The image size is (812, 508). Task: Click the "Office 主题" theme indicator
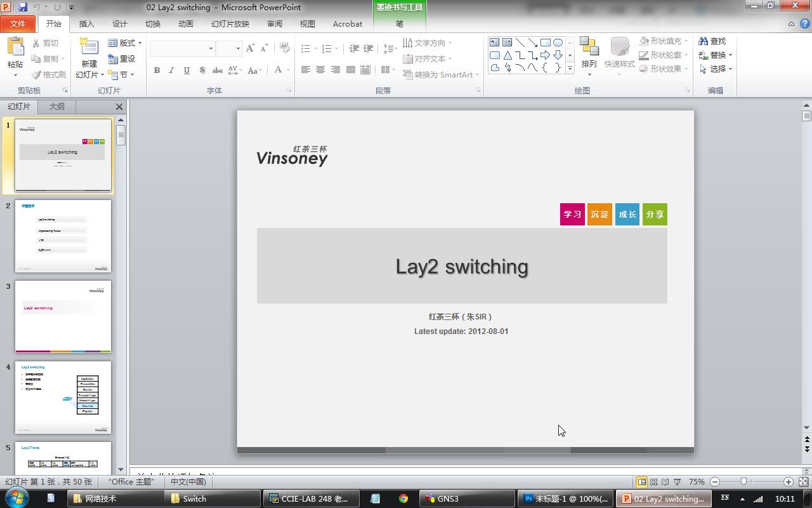[131, 482]
